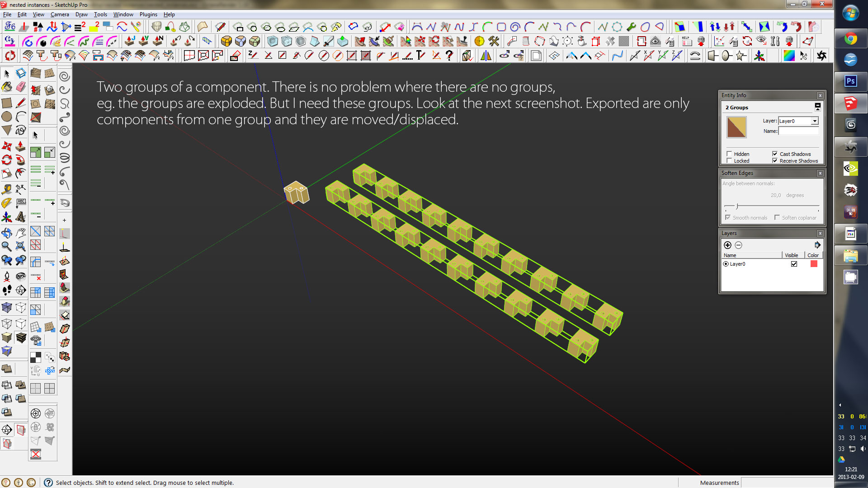
Task: Choose the Orbit camera tool
Action: (x=7, y=233)
